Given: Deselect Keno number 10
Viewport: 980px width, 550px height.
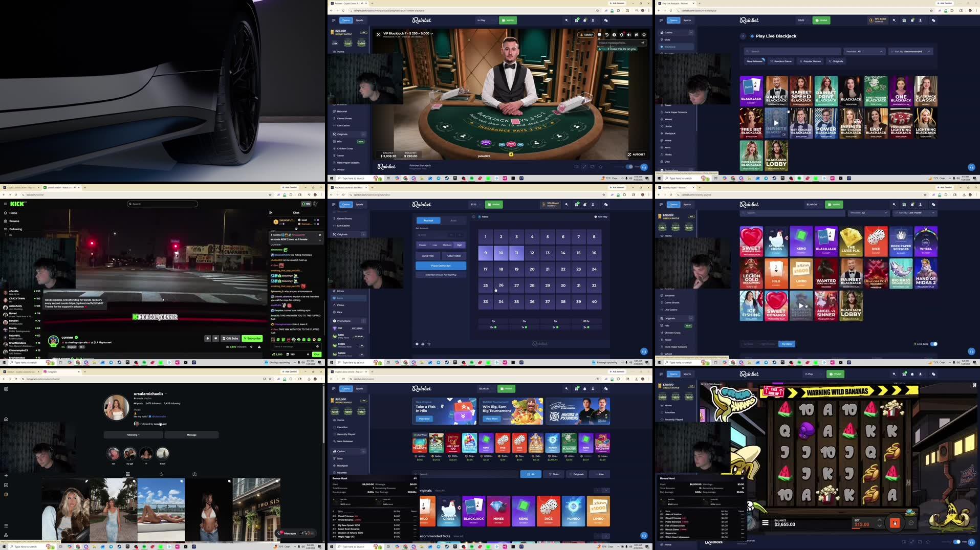Looking at the screenshot, I should (501, 253).
